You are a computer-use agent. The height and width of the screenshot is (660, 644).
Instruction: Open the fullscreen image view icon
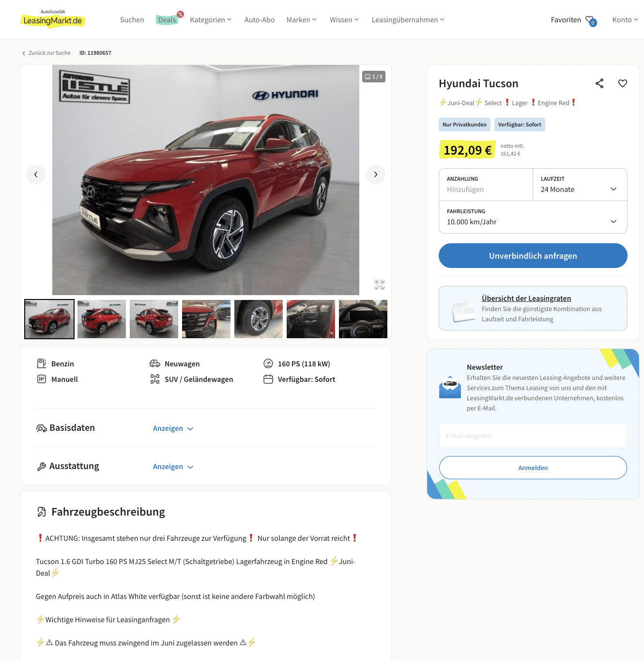[x=380, y=284]
